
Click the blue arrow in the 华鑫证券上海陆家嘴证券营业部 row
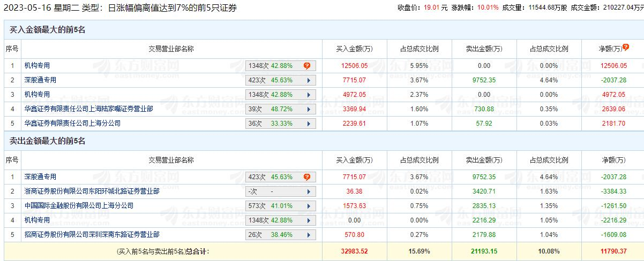coord(309,109)
